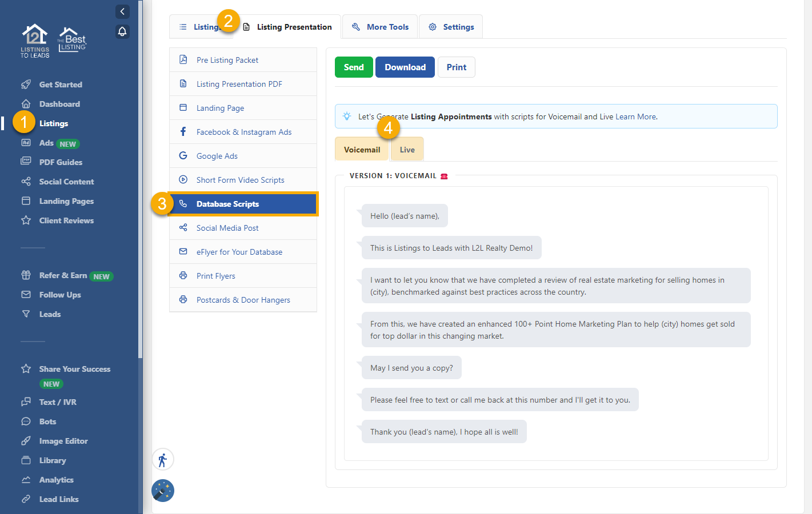
Task: Click the Client Reviews star icon
Action: (x=26, y=220)
